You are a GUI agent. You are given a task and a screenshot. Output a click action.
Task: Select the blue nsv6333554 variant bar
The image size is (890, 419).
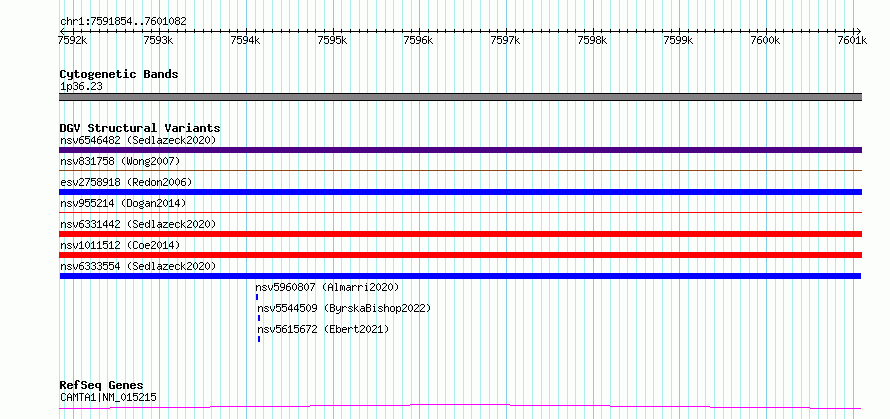pos(460,276)
